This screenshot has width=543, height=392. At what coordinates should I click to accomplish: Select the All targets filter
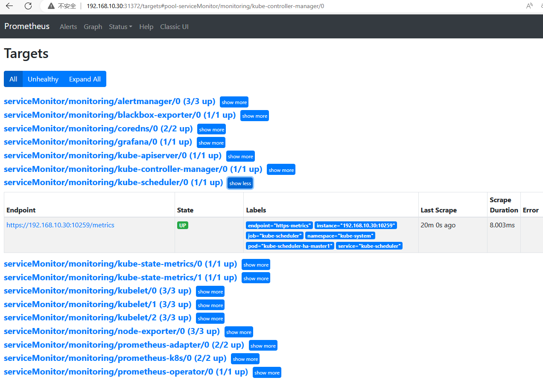tap(13, 79)
